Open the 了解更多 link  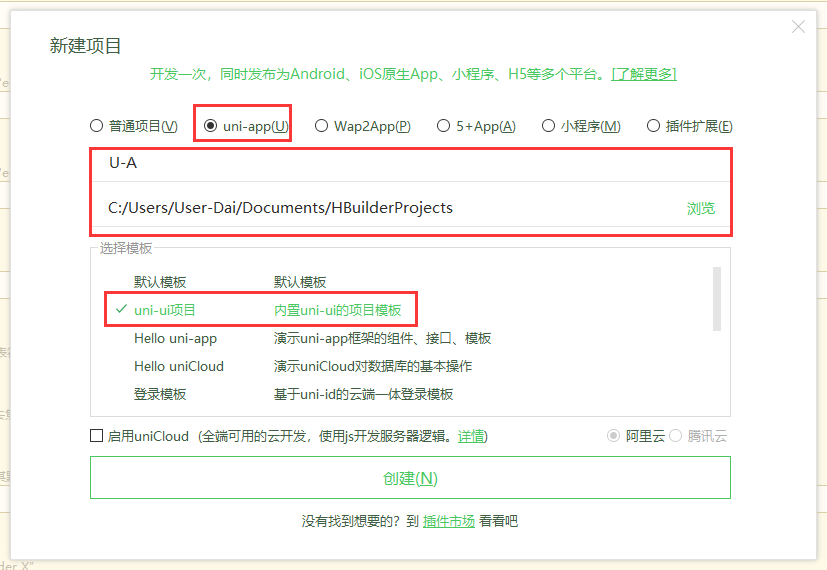tap(644, 74)
